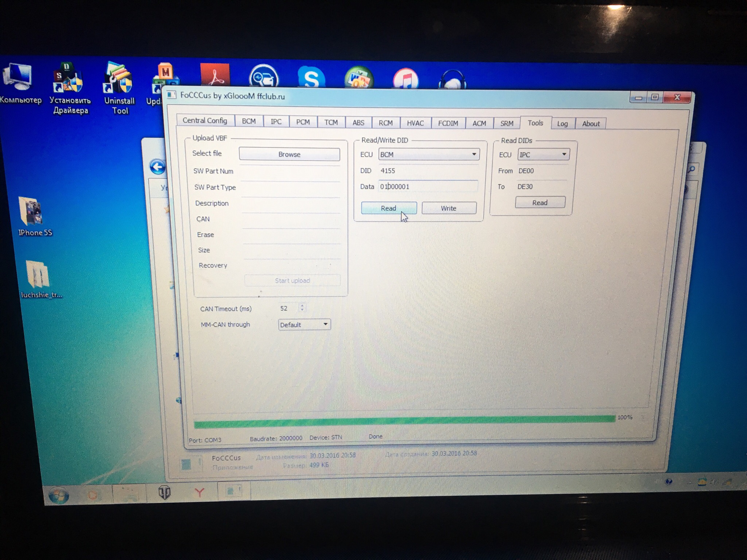Screen dimensions: 747x560
Task: Click the Baudrate: 2000000 status text
Action: 276,438
